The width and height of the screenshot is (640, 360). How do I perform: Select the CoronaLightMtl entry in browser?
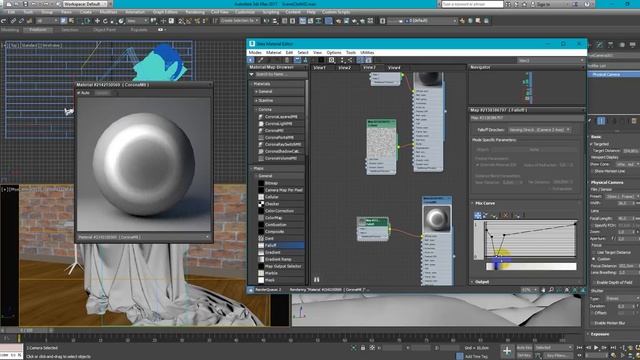pos(278,124)
